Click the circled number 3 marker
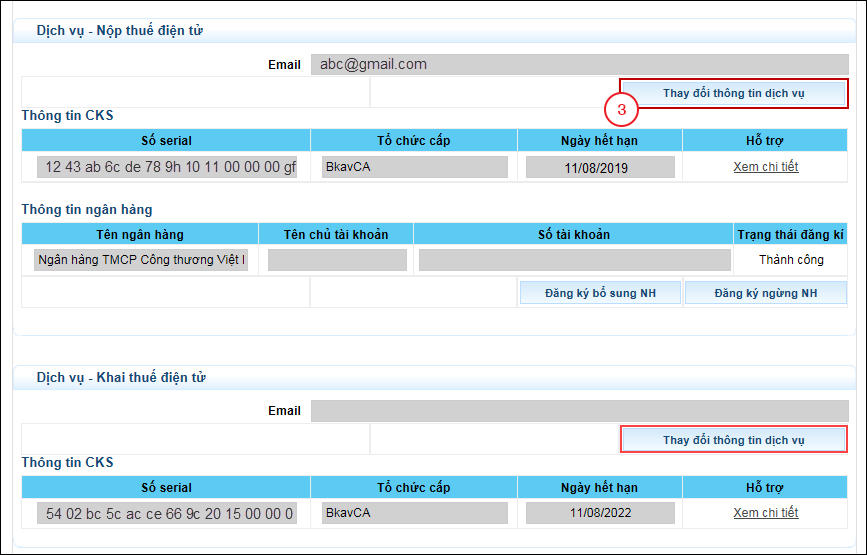This screenshot has height=555, width=867. point(621,110)
